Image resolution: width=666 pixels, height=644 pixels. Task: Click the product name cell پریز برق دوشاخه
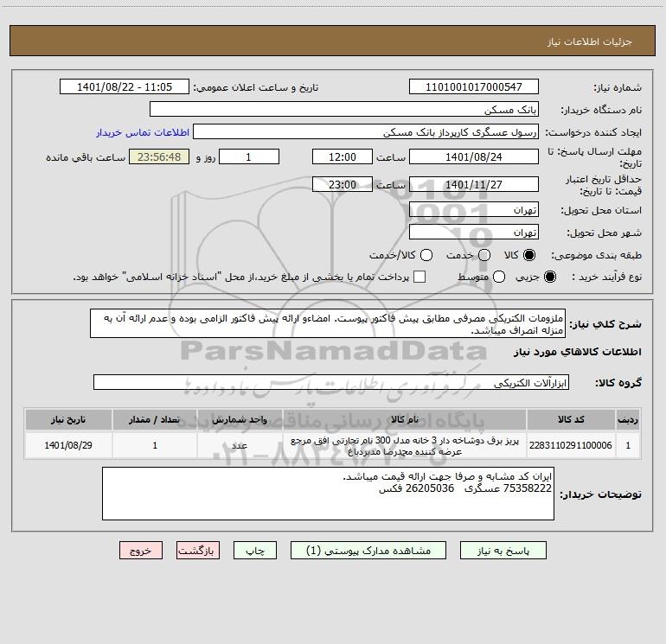point(405,445)
